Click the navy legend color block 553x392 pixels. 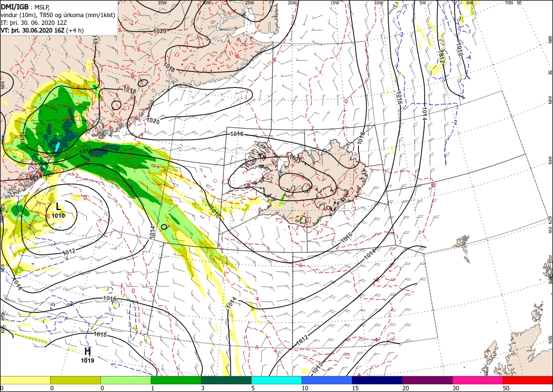(377, 380)
